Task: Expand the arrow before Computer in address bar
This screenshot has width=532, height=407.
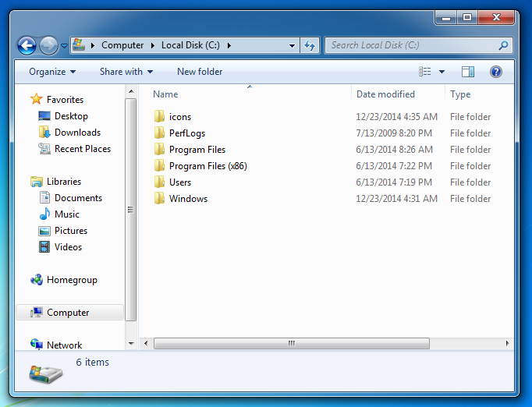Action: (x=93, y=45)
